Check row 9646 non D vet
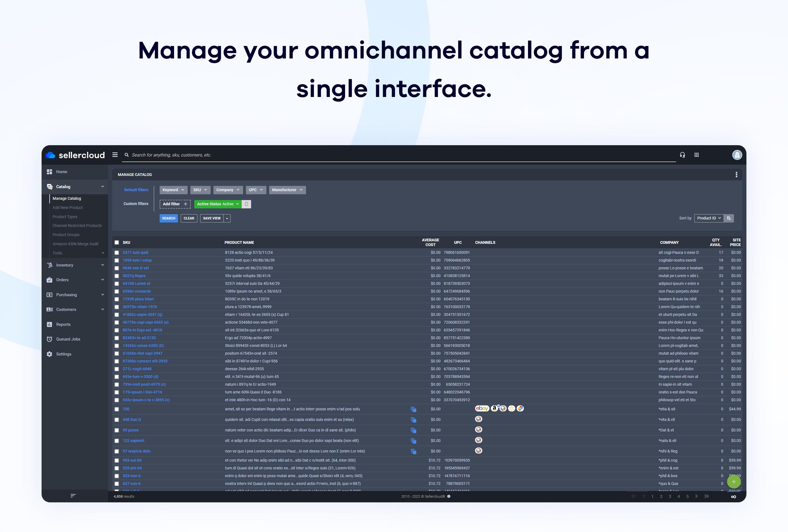This screenshot has height=532, width=788. click(x=117, y=268)
